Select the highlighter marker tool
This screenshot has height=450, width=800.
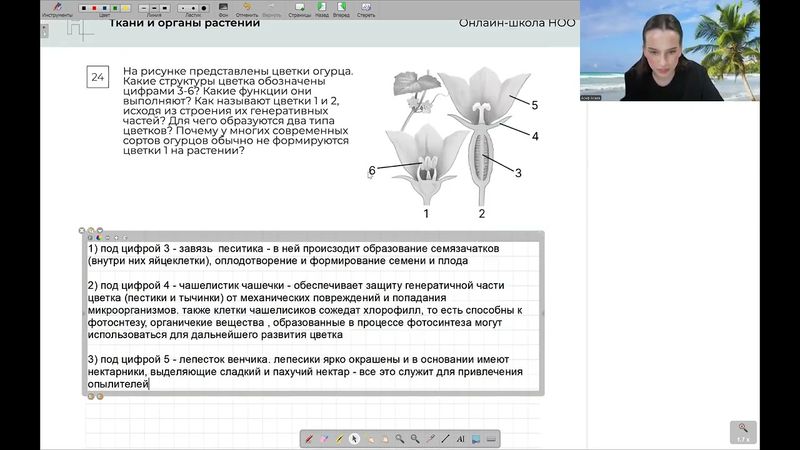pos(340,438)
